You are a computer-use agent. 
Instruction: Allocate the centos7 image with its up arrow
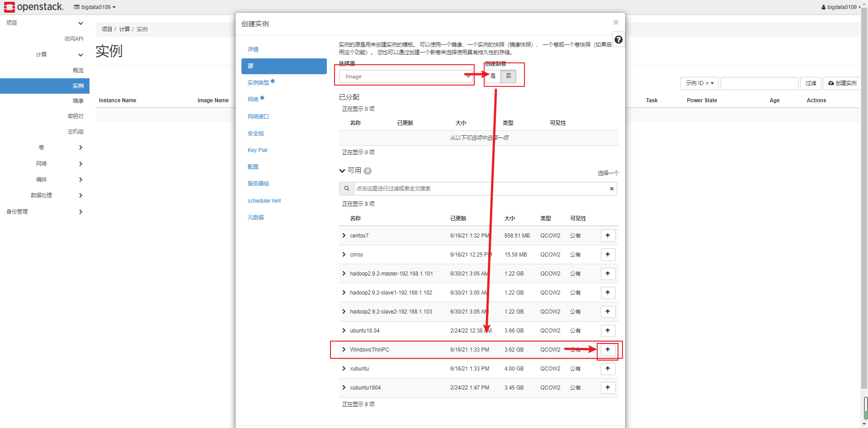coord(608,236)
